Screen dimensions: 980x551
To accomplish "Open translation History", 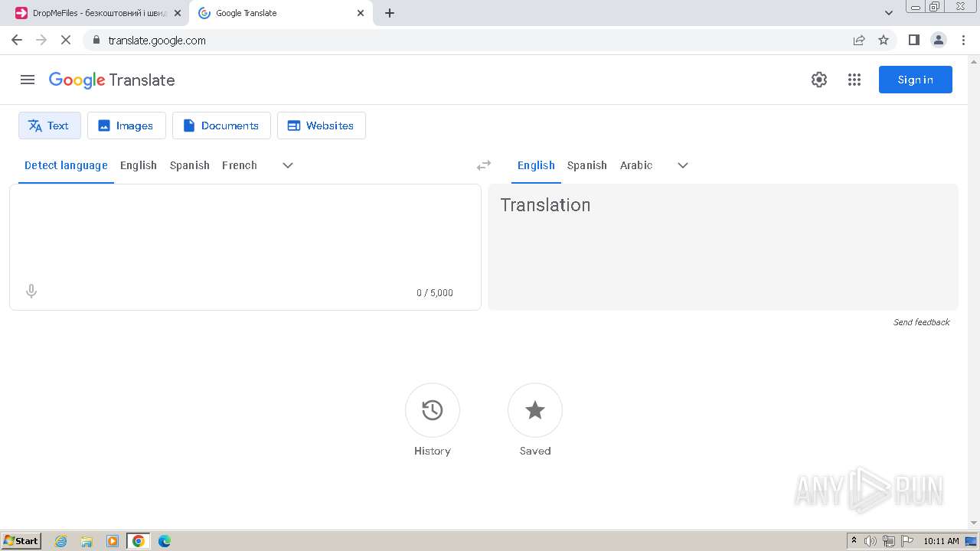I will pos(433,410).
